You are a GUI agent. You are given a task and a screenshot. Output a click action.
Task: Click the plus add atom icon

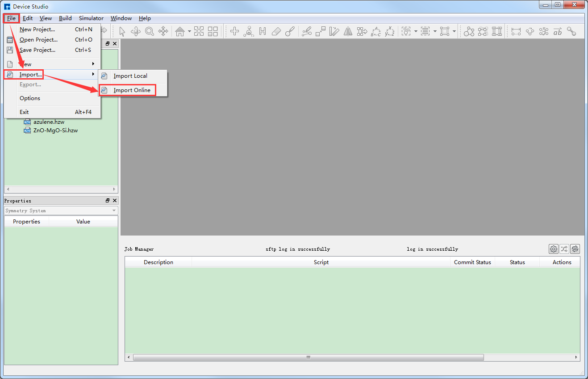(234, 31)
